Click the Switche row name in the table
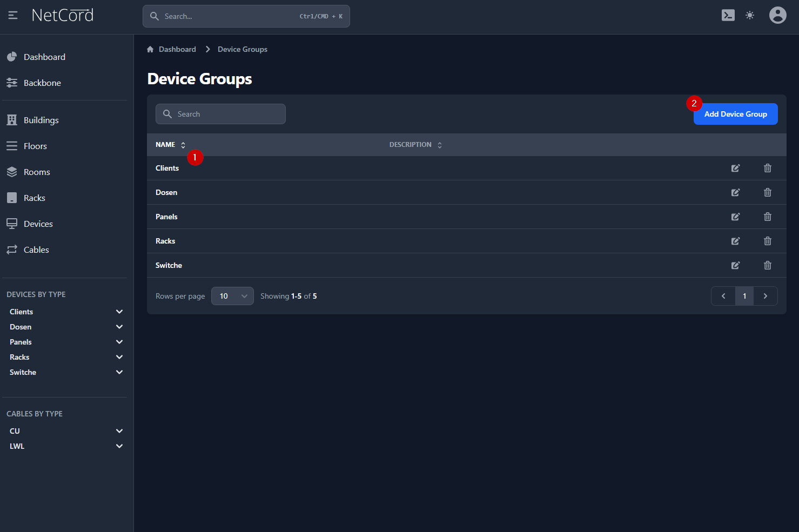The height and width of the screenshot is (532, 799). coord(169,265)
